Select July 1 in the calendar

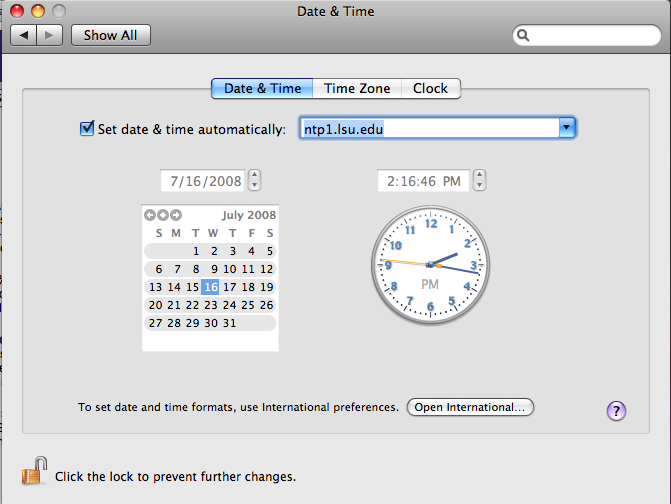pos(196,251)
